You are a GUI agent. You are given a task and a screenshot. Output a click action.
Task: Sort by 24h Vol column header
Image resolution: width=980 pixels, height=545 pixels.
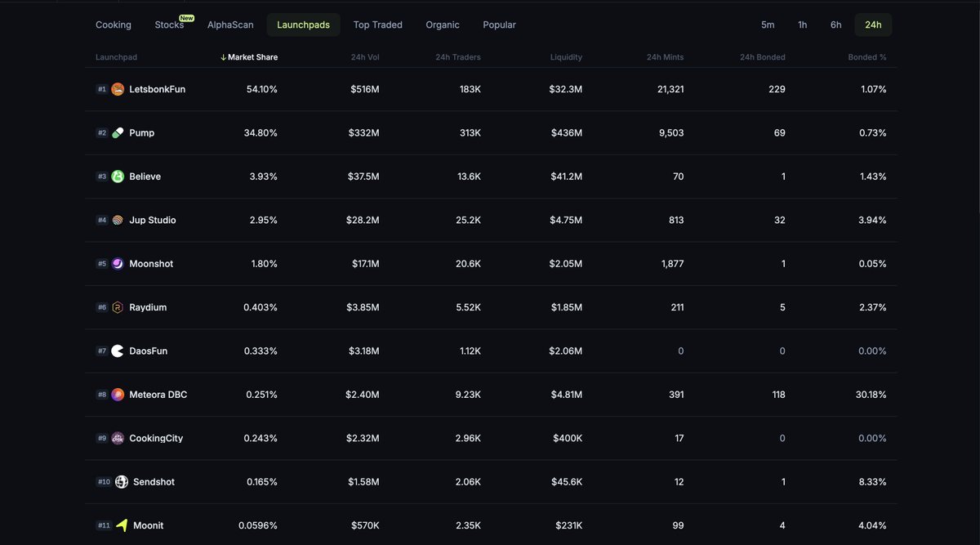(365, 57)
